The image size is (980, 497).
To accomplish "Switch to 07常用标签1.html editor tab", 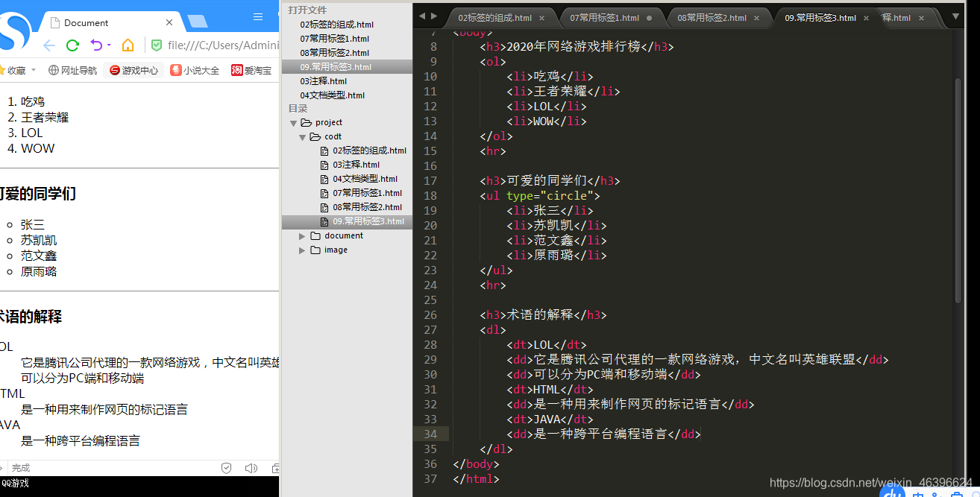I will [605, 18].
